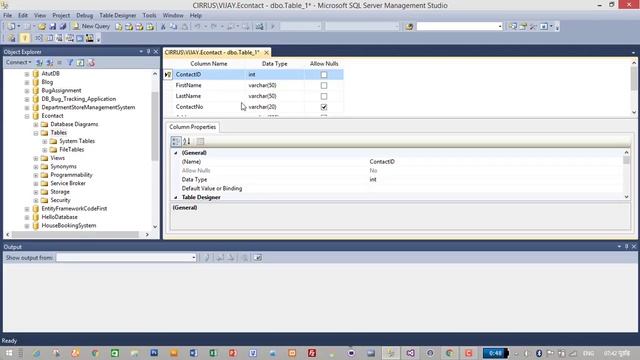Image resolution: width=640 pixels, height=360 pixels.
Task: Collapse the Tables folder node
Action: [36, 133]
